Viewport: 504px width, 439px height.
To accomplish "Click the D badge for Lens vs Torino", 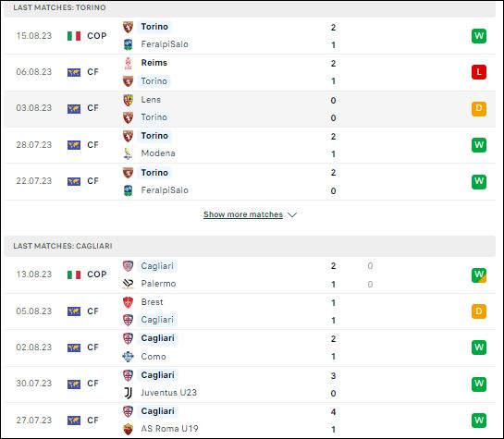I will (x=479, y=108).
